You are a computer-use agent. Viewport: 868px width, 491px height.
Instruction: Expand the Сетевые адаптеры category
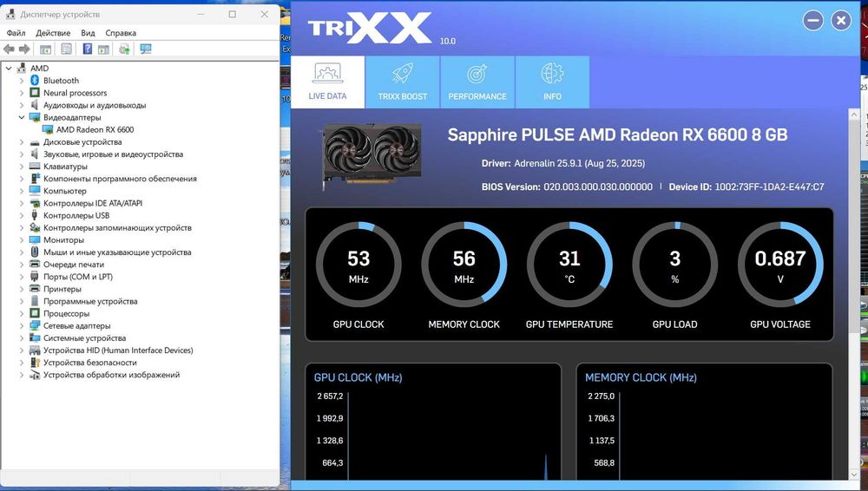pyautogui.click(x=22, y=325)
